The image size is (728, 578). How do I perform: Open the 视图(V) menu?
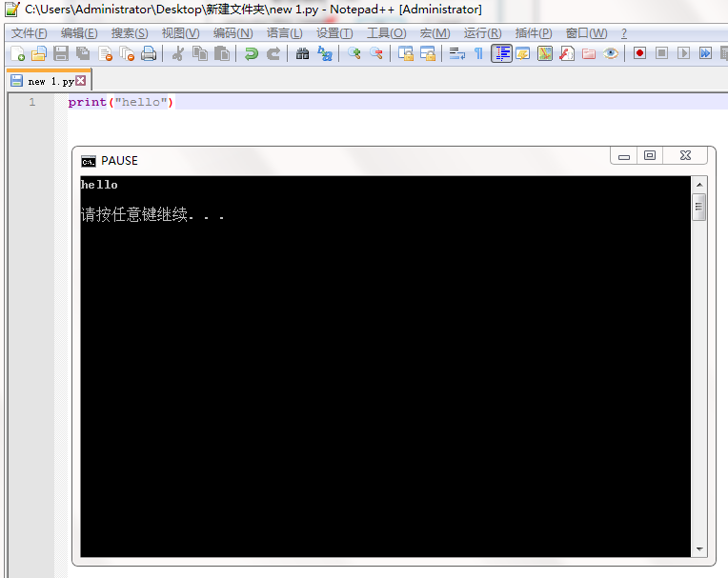[181, 33]
